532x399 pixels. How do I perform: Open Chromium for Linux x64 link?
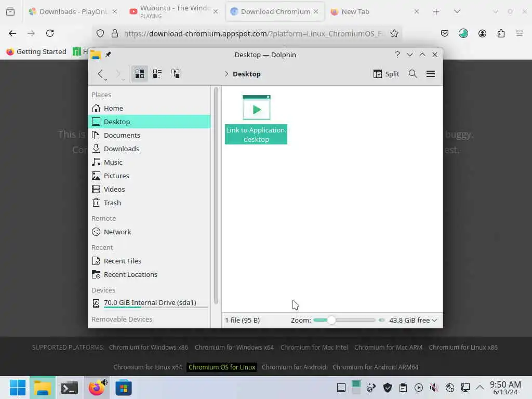[x=148, y=367]
